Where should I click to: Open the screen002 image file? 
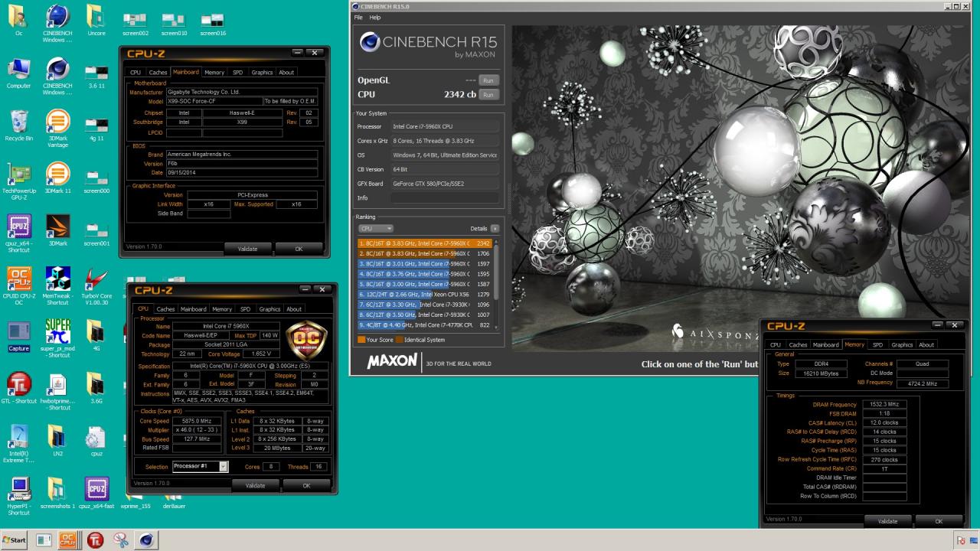136,24
